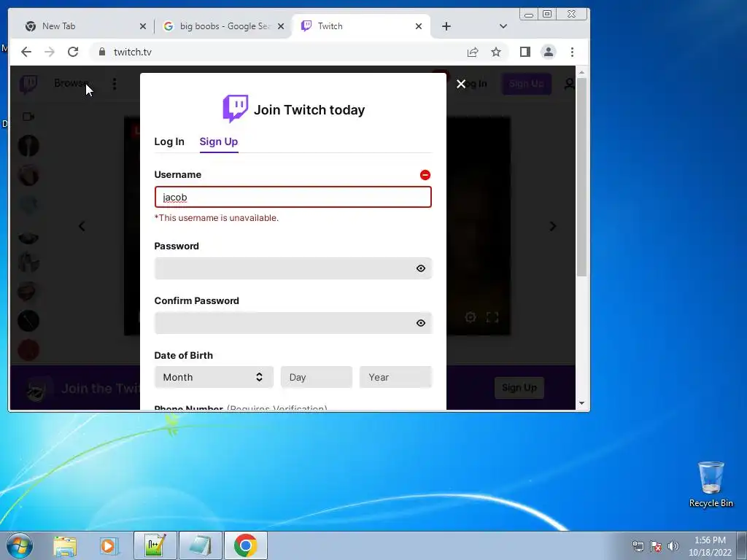The width and height of the screenshot is (747, 560).
Task: Open the Windows Start menu
Action: tap(20, 545)
